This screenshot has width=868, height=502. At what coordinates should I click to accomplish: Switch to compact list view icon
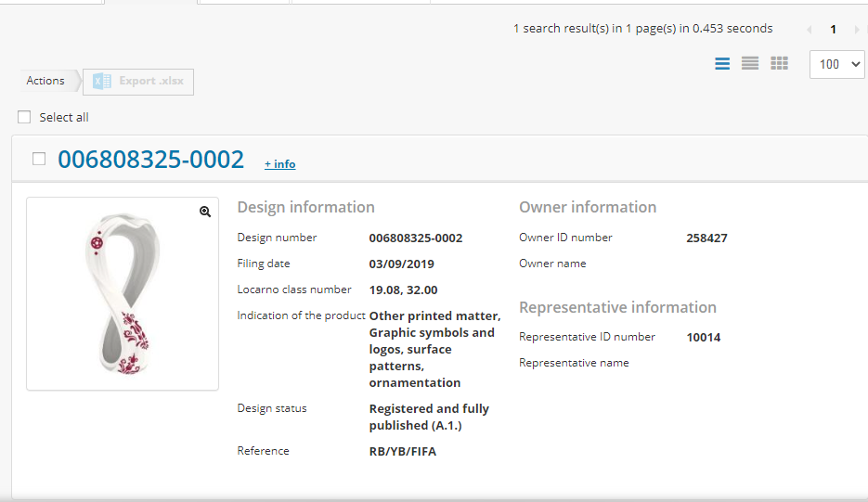point(750,64)
